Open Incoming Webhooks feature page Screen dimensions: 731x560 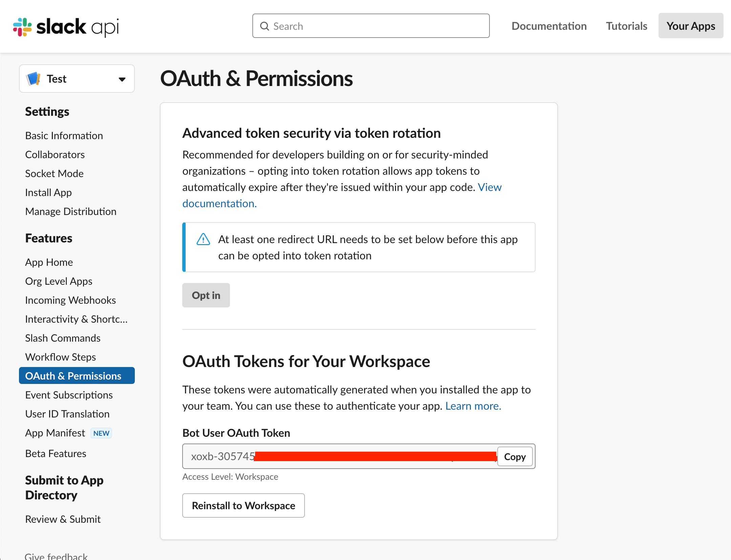70,300
